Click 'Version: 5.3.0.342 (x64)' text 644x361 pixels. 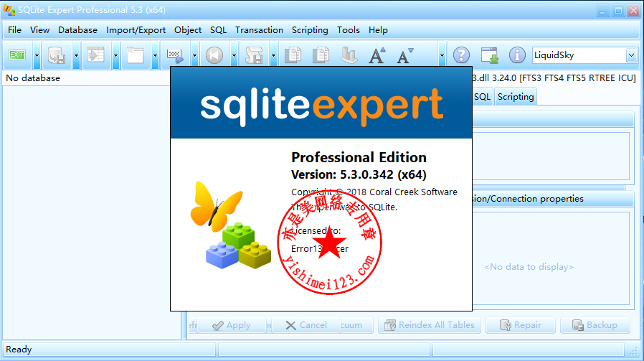pyautogui.click(x=359, y=174)
